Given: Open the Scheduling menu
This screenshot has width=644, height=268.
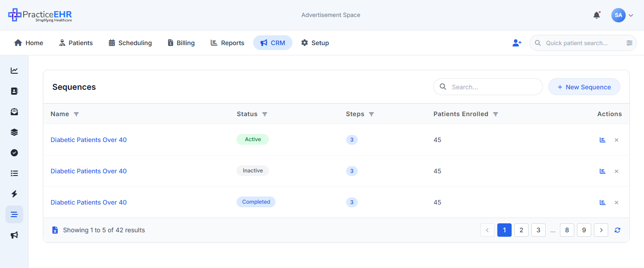Looking at the screenshot, I should 130,43.
